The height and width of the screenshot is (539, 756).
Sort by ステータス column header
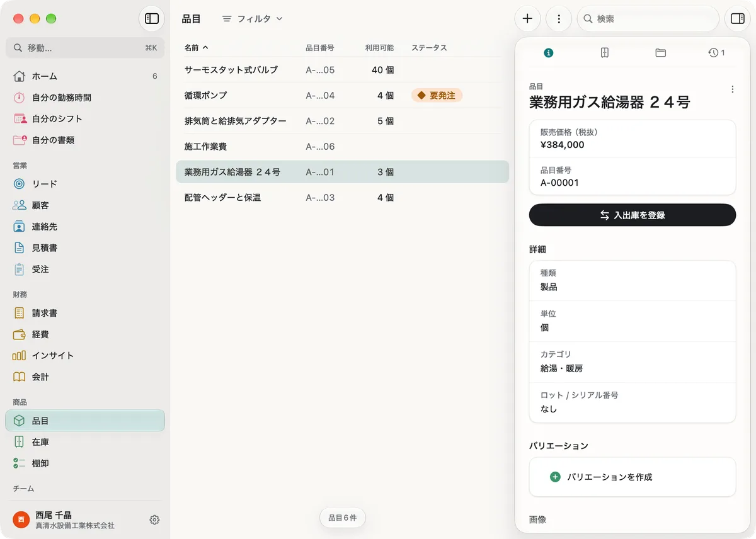click(429, 48)
